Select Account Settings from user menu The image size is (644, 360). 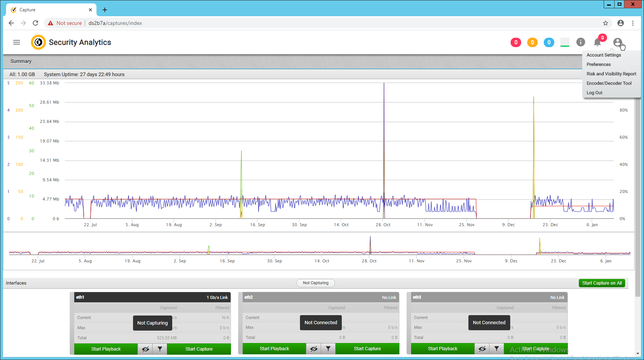click(x=604, y=55)
